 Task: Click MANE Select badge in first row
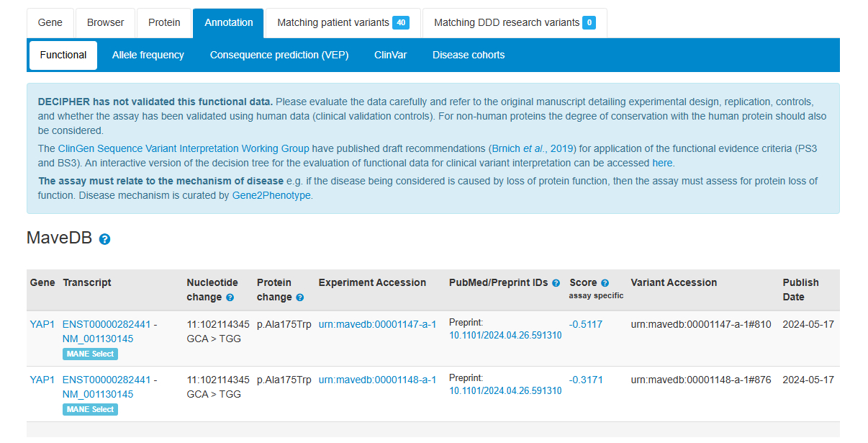point(90,354)
